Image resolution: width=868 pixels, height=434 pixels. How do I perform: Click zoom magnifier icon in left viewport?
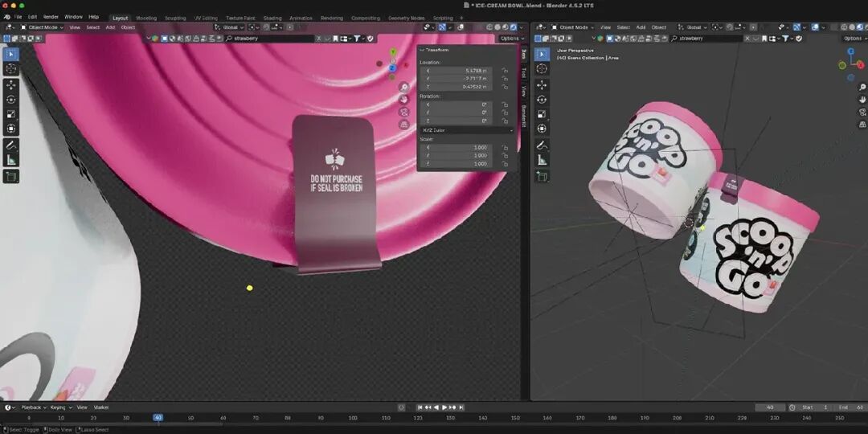tap(403, 87)
